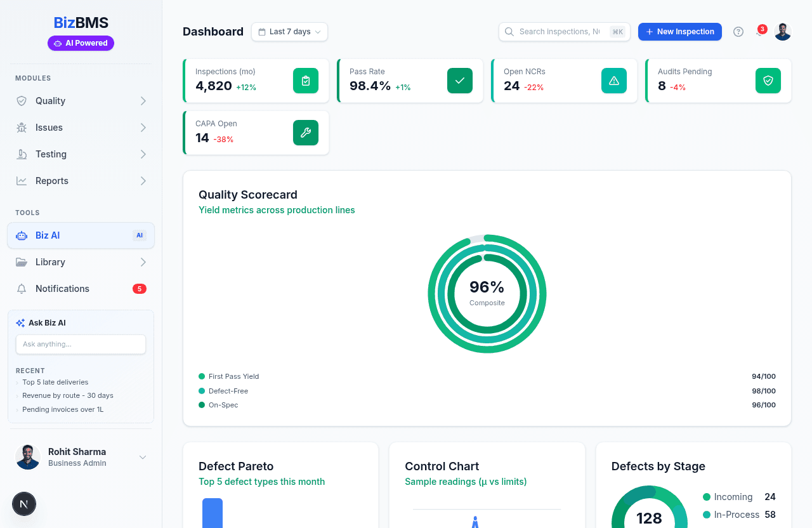Click the Ask anything input box
This screenshot has height=528, width=812.
(81, 344)
